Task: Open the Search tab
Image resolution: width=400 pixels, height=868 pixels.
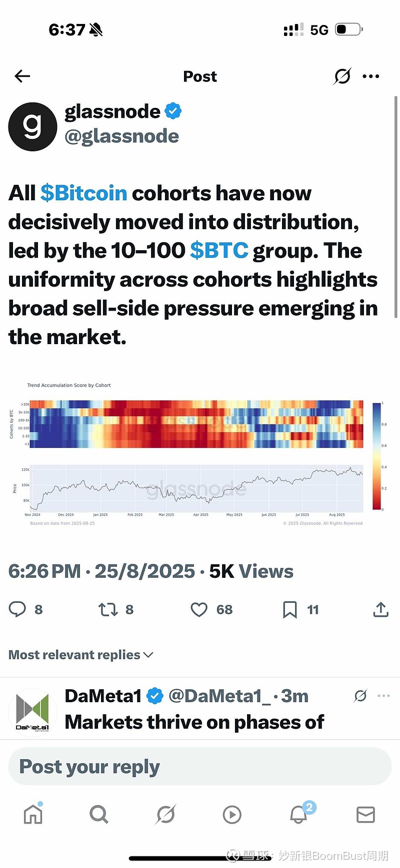Action: pos(99,815)
